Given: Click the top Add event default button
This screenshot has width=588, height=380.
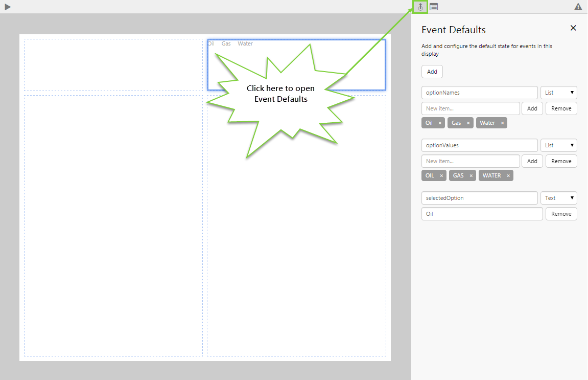Looking at the screenshot, I should (x=432, y=72).
